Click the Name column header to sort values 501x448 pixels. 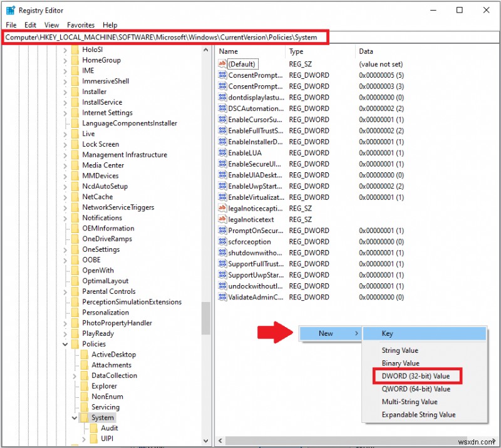tap(228, 51)
